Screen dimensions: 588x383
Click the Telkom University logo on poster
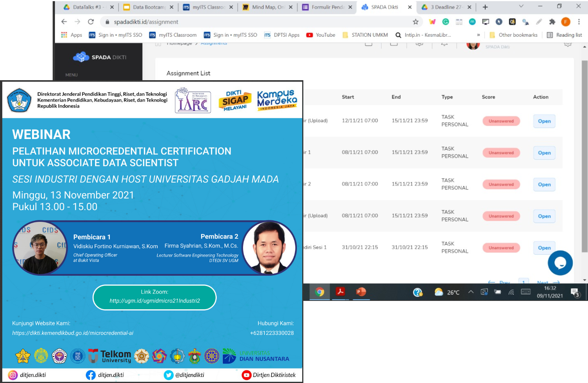click(110, 356)
